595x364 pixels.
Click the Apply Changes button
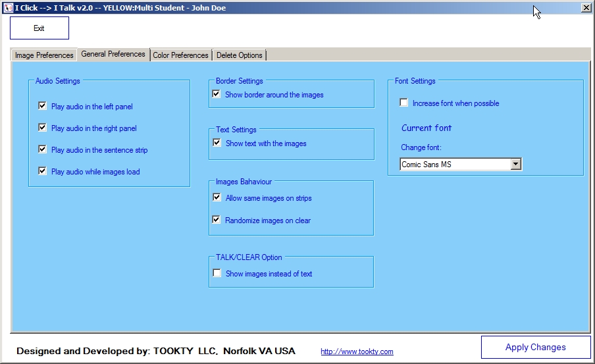pos(535,347)
